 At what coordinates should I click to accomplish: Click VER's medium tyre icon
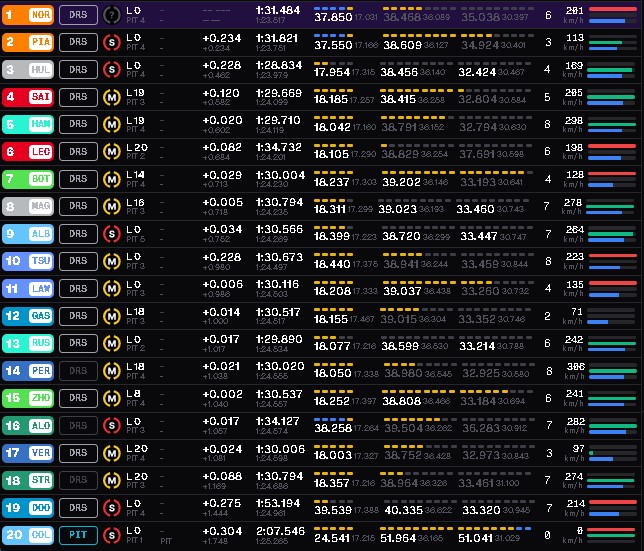113,453
